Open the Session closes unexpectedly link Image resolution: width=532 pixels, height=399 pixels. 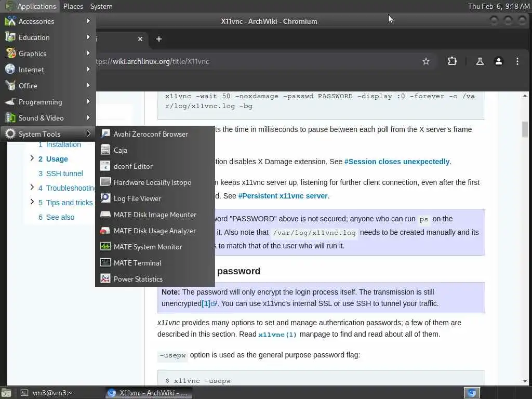tap(397, 162)
